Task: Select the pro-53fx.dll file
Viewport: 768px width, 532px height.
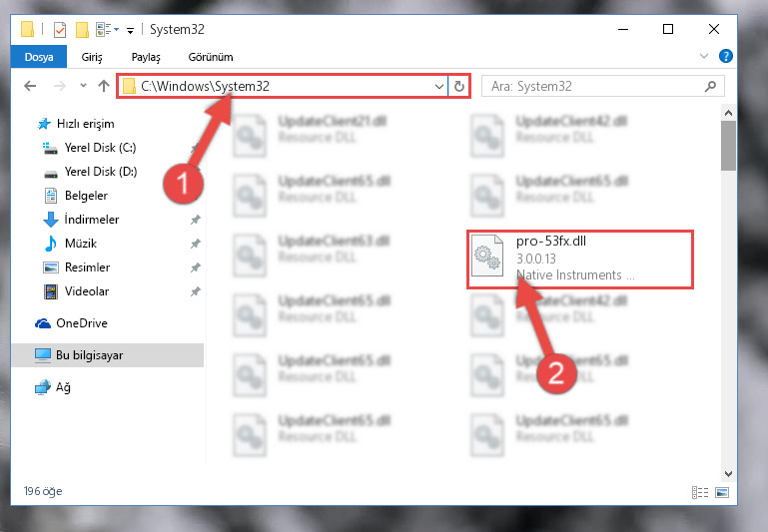Action: 580,260
